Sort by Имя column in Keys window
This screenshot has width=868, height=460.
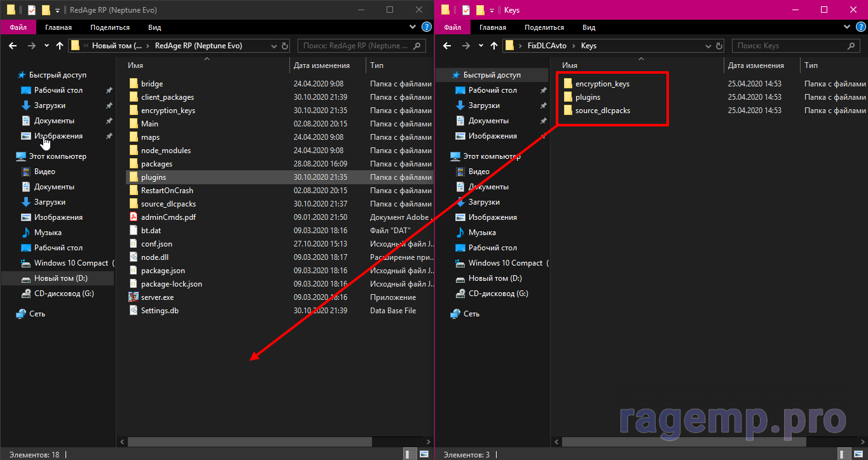pos(641,65)
